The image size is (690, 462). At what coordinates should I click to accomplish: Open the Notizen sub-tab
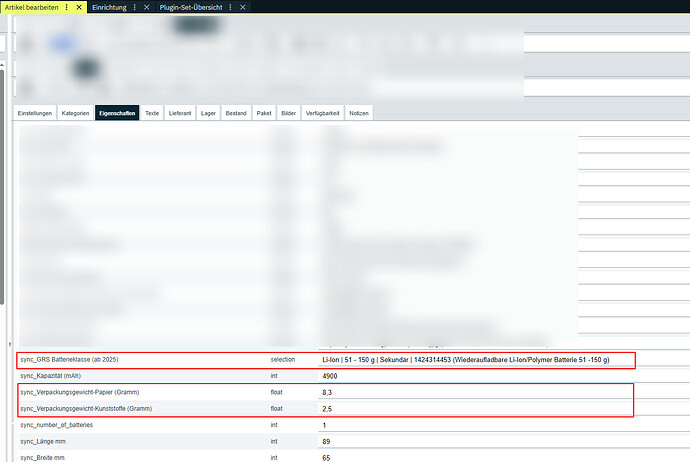(359, 114)
